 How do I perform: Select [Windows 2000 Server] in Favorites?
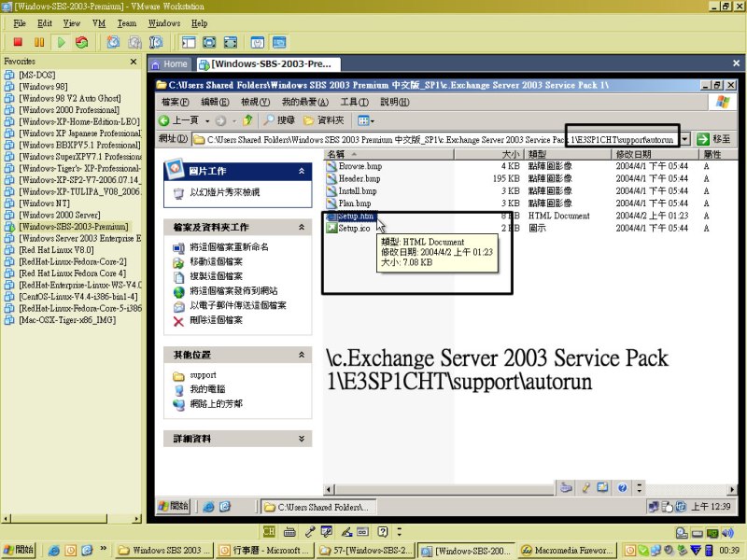(60, 215)
